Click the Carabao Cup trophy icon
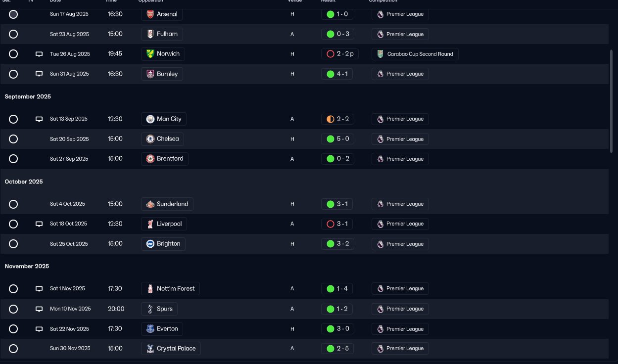 point(380,54)
